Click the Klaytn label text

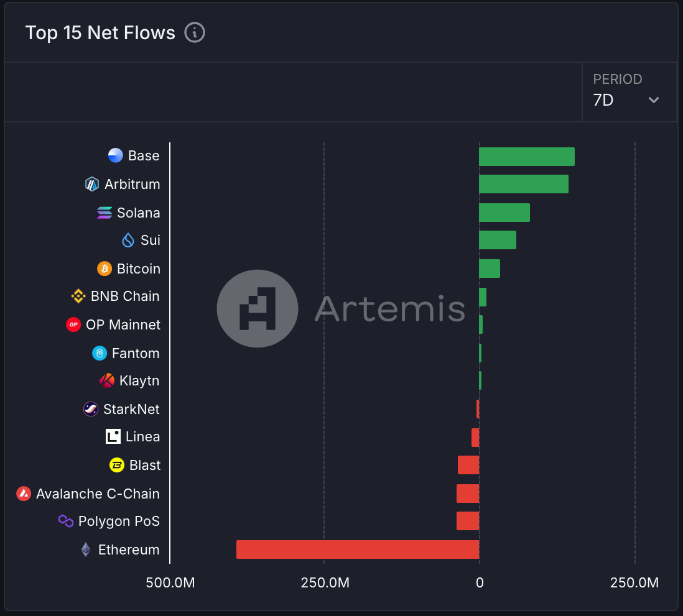[139, 381]
